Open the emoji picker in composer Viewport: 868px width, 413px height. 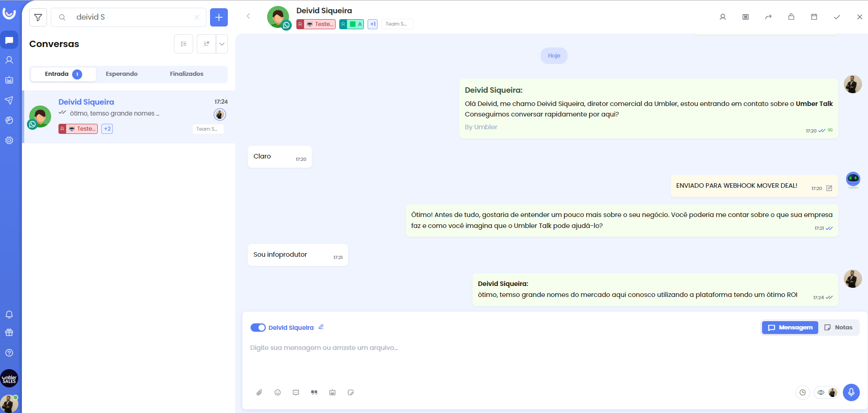pos(278,392)
